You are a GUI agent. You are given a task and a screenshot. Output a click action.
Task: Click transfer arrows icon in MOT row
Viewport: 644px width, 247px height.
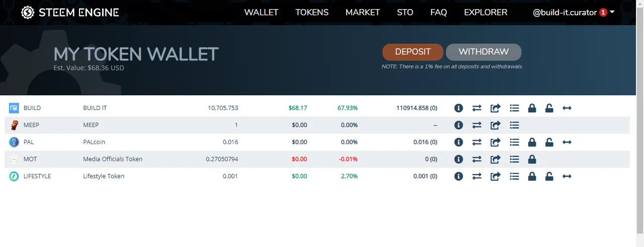tap(477, 159)
